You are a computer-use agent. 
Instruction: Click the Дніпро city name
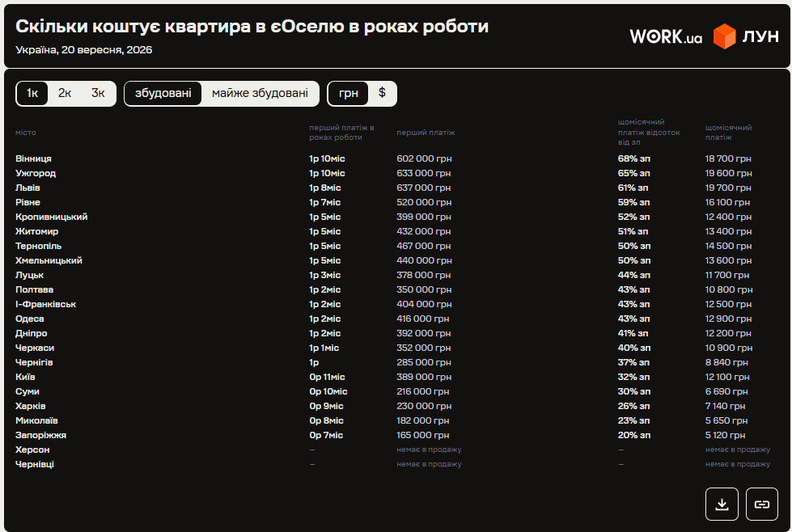[32, 334]
